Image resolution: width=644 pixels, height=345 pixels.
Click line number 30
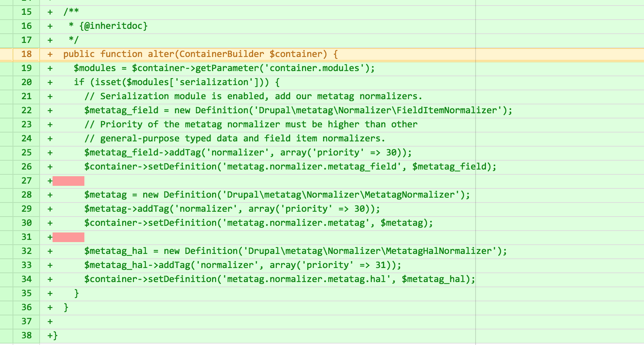click(26, 223)
